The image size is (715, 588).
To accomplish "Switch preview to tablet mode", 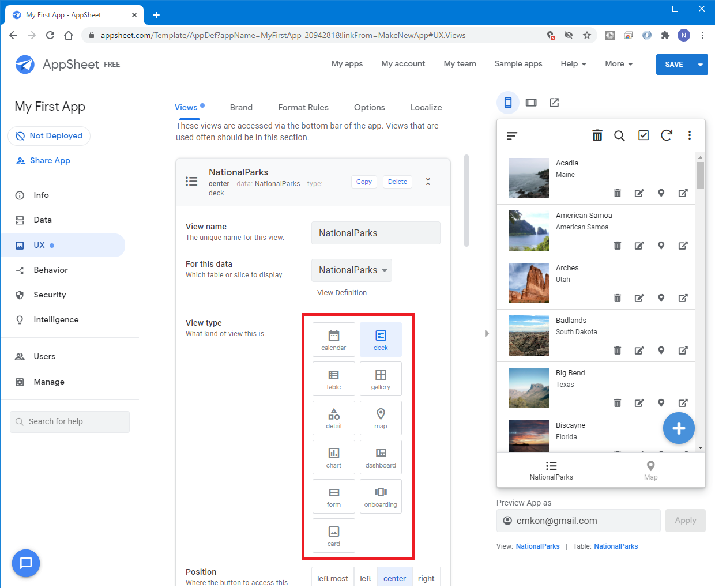I will click(531, 103).
